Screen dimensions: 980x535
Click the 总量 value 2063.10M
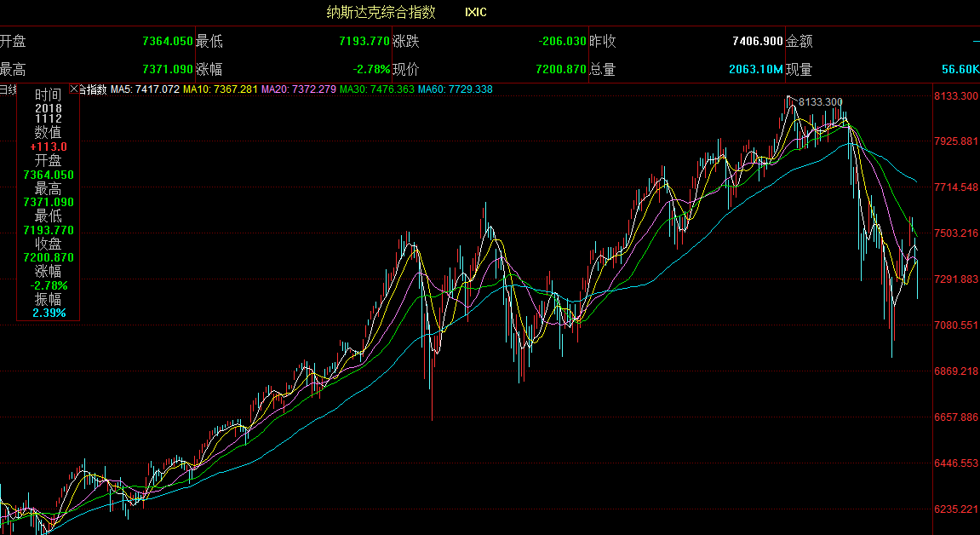(x=755, y=69)
